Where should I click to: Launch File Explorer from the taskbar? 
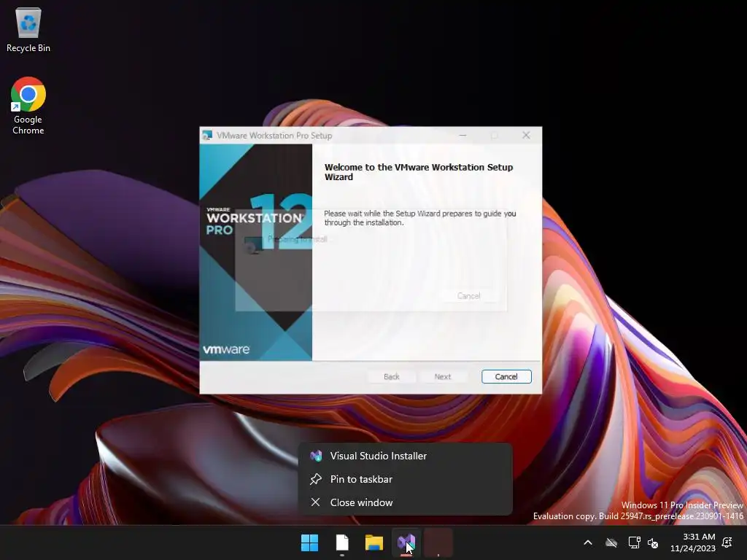[x=374, y=542]
